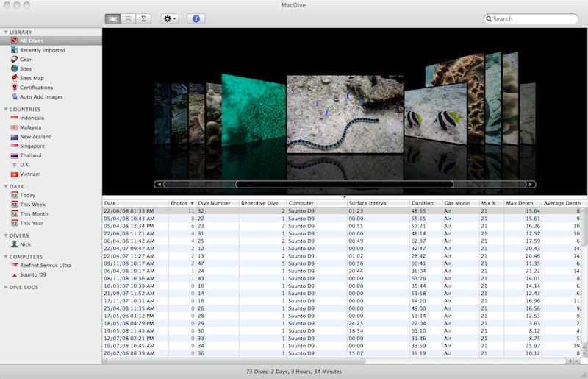588x379 pixels.
Task: Open the Certifications section
Action: [x=35, y=88]
